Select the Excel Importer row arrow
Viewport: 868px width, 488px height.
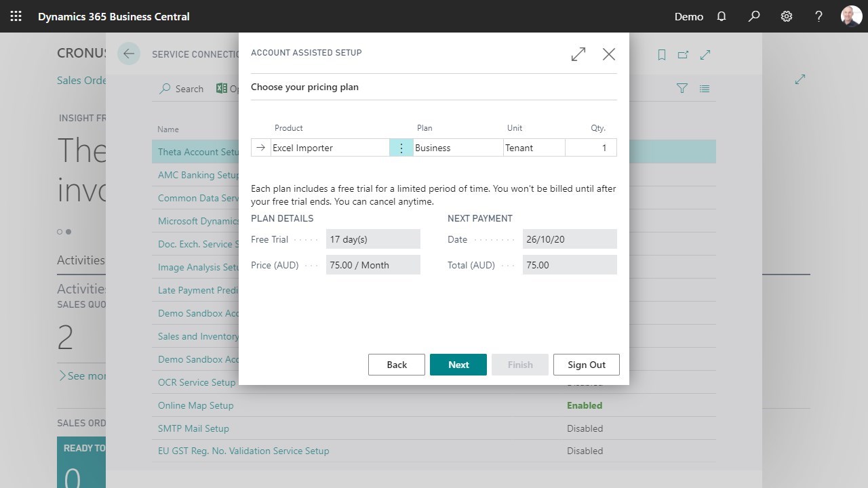(261, 148)
